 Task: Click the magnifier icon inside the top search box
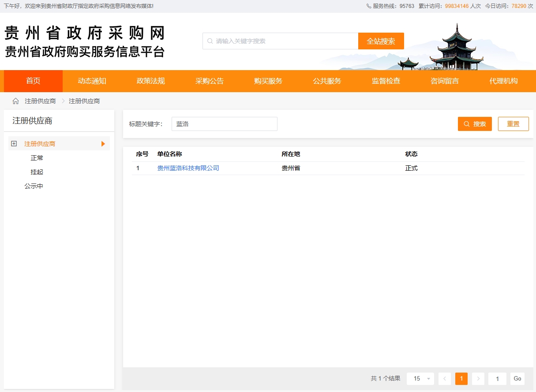point(210,41)
